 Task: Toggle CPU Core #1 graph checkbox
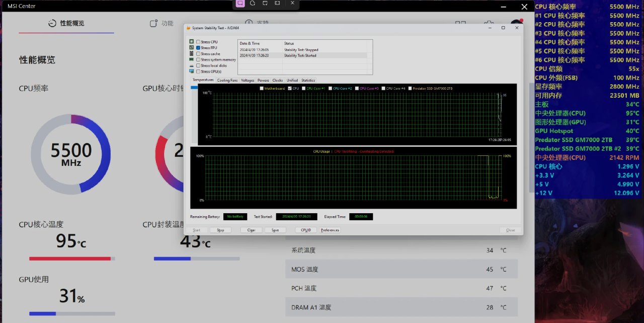303,88
